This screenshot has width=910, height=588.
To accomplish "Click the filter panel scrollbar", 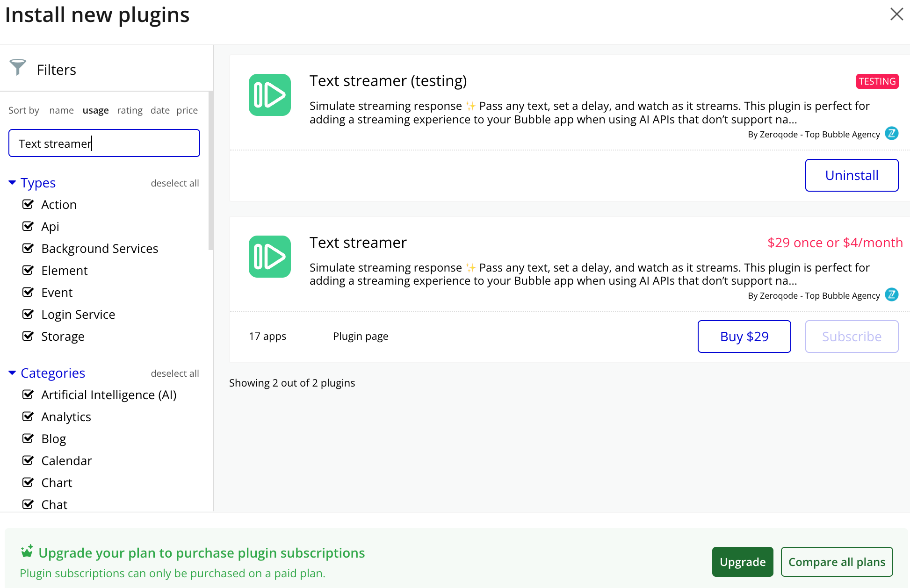I will [x=211, y=171].
